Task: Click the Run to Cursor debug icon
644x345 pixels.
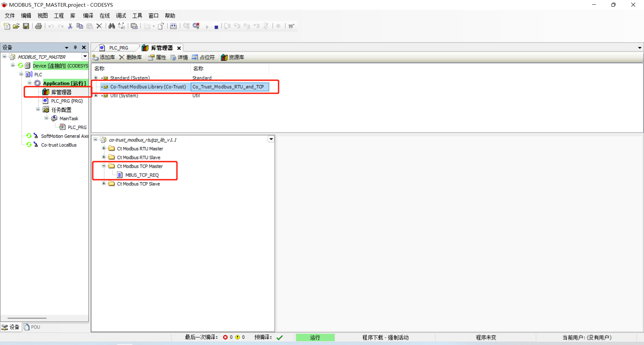Action: (257, 26)
